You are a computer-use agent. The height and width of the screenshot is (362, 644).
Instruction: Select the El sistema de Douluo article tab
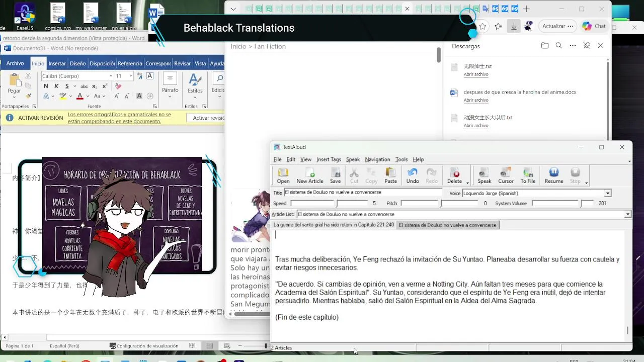tap(447, 225)
